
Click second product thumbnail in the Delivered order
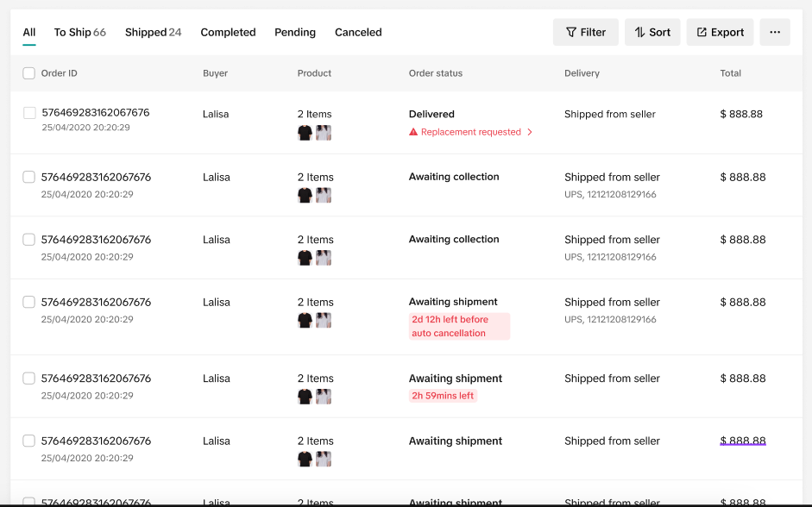324,133
